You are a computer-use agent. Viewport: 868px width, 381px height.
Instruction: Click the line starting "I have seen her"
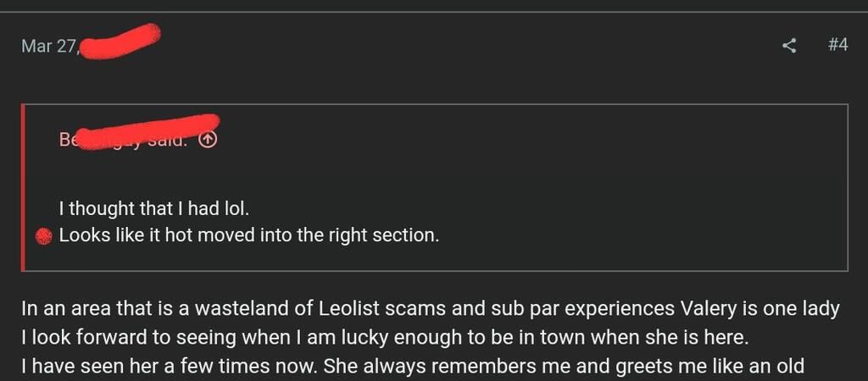pyautogui.click(x=413, y=365)
